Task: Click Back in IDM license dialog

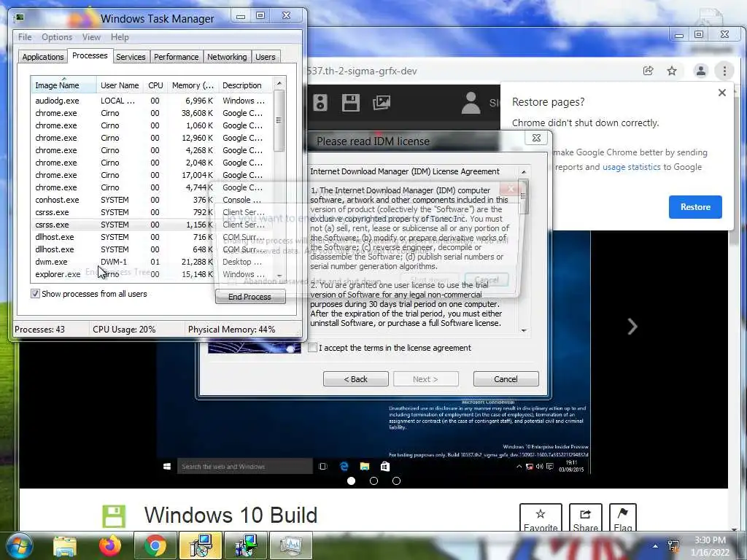Action: [356, 379]
